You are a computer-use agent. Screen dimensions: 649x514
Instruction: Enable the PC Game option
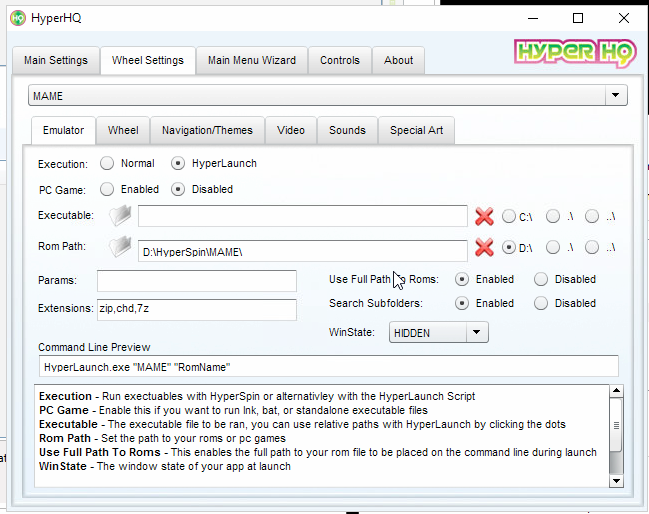tap(107, 189)
